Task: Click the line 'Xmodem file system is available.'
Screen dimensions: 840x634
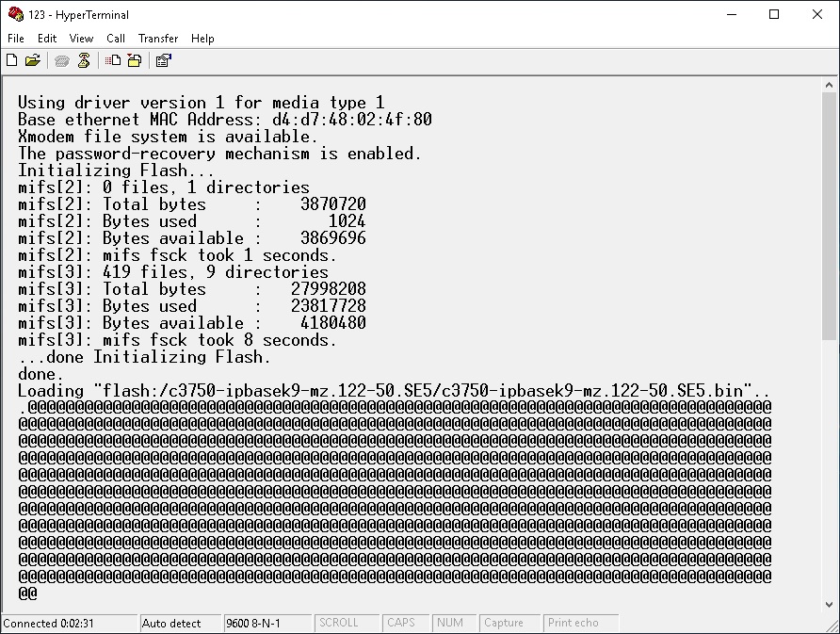Action: (169, 137)
